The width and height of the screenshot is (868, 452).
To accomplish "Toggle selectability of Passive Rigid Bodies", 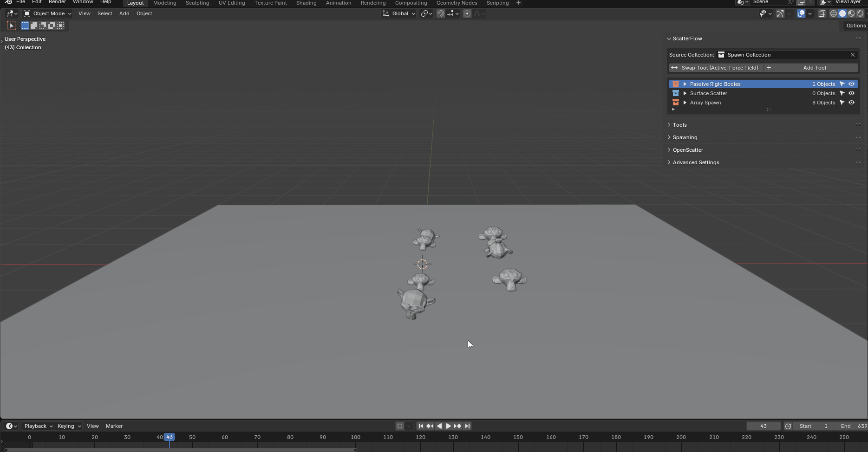I will [842, 84].
